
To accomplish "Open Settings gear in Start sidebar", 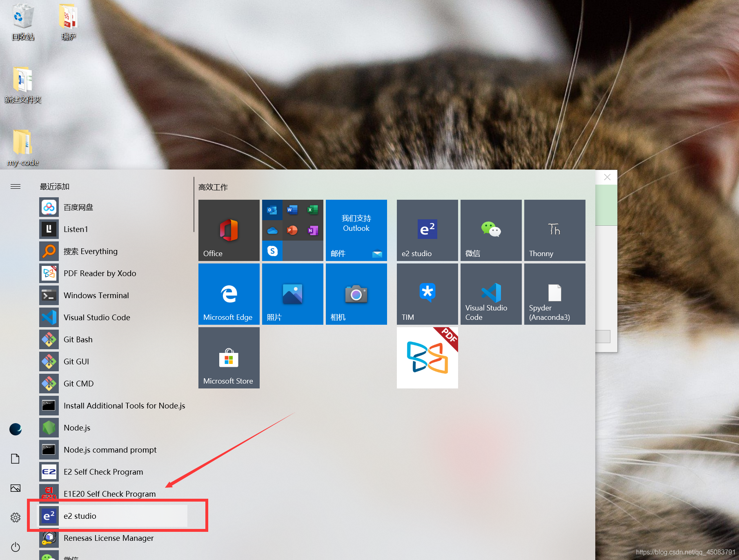I will [16, 518].
